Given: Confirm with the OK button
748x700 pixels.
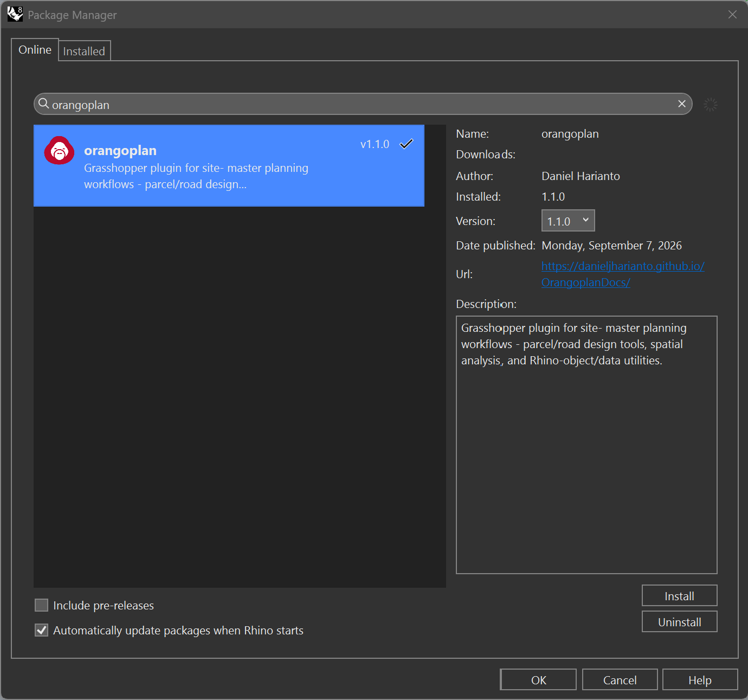Looking at the screenshot, I should coord(538,680).
